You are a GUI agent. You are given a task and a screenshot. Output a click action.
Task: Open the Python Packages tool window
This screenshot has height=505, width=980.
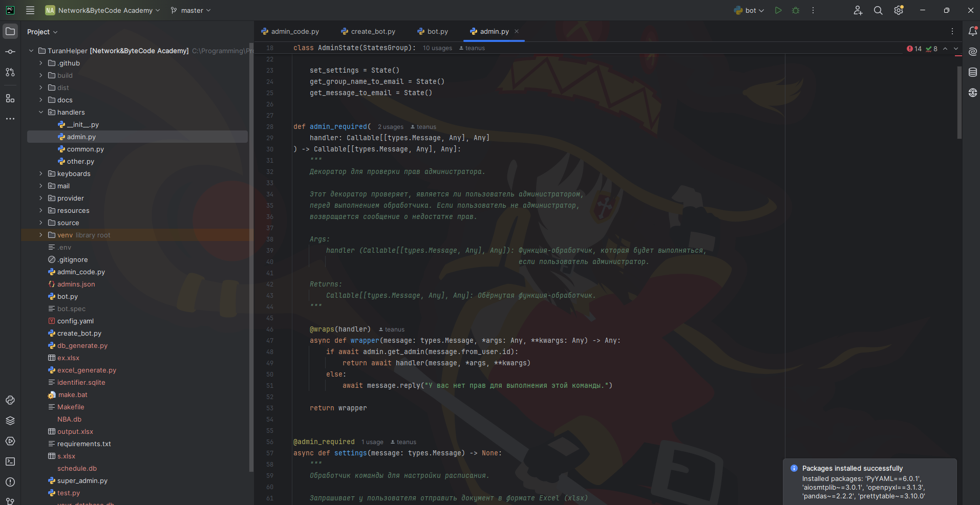click(10, 421)
